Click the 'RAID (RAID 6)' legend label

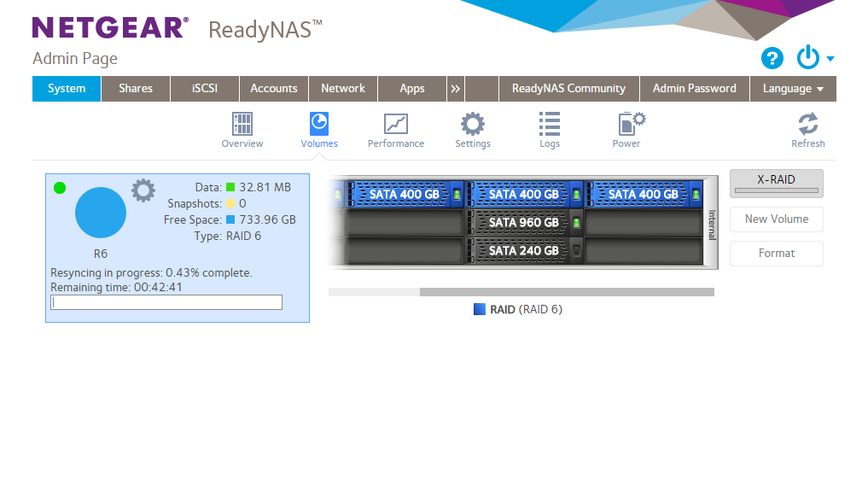click(x=526, y=309)
